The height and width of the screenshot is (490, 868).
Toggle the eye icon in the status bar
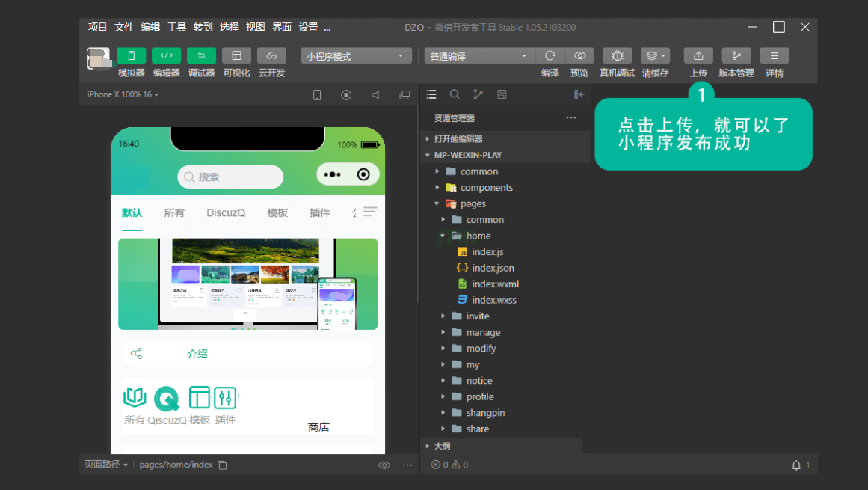click(x=384, y=465)
